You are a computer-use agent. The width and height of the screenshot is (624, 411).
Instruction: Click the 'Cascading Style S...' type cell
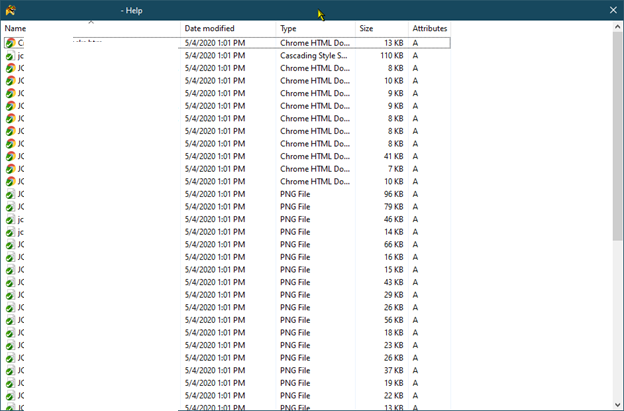point(314,56)
